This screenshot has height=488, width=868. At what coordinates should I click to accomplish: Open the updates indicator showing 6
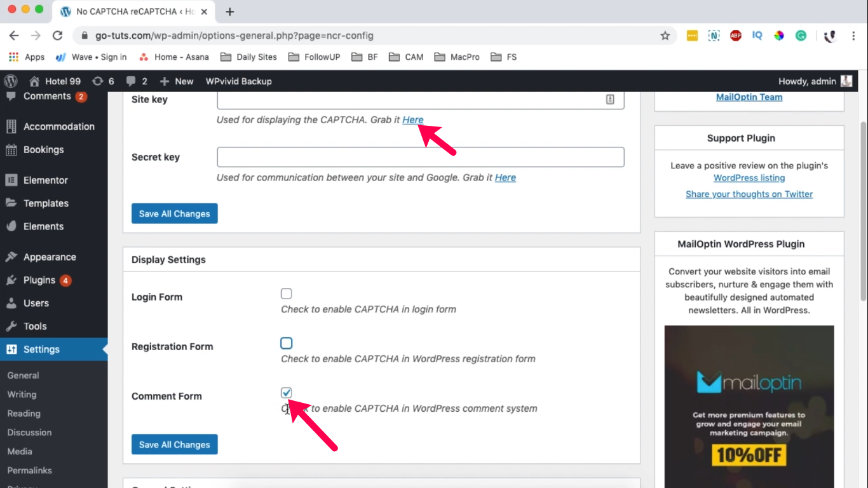tap(104, 81)
